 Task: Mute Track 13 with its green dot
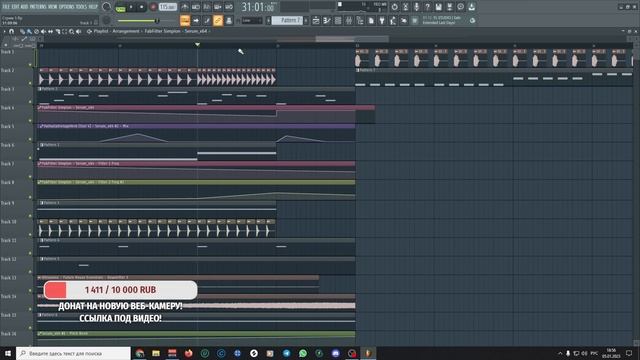[x=30, y=290]
